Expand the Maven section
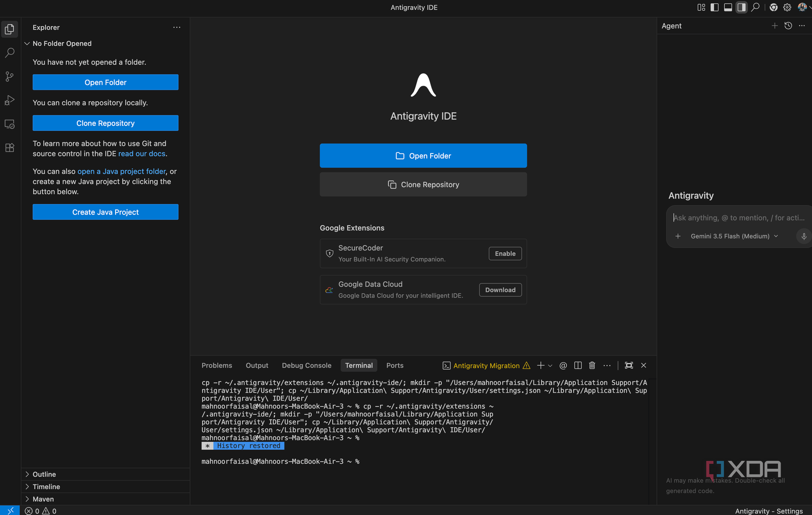Viewport: 812px width, 515px height. [x=105, y=499]
